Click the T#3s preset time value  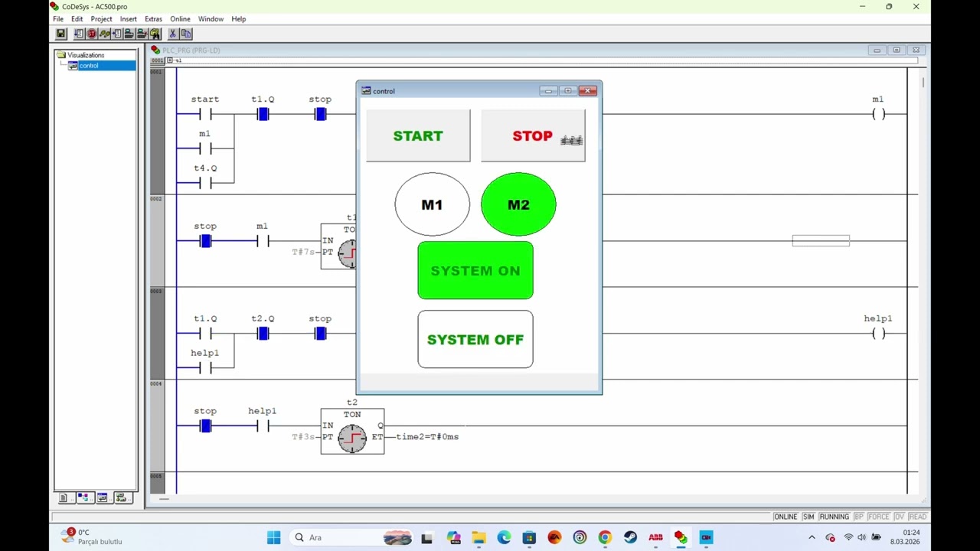[302, 437]
